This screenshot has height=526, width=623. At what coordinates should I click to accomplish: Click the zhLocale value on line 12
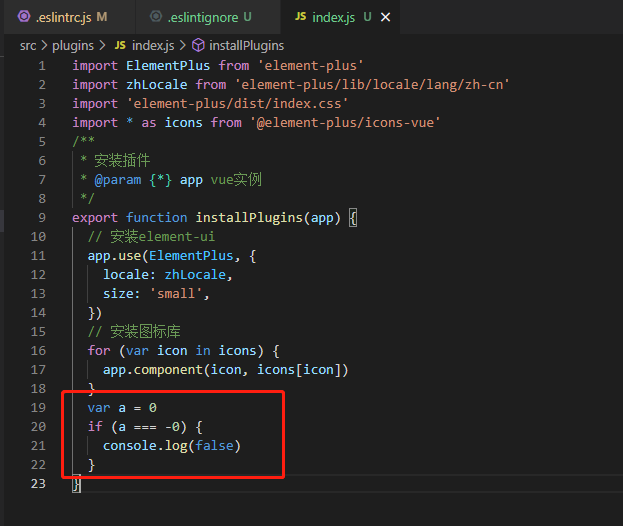tap(195, 275)
